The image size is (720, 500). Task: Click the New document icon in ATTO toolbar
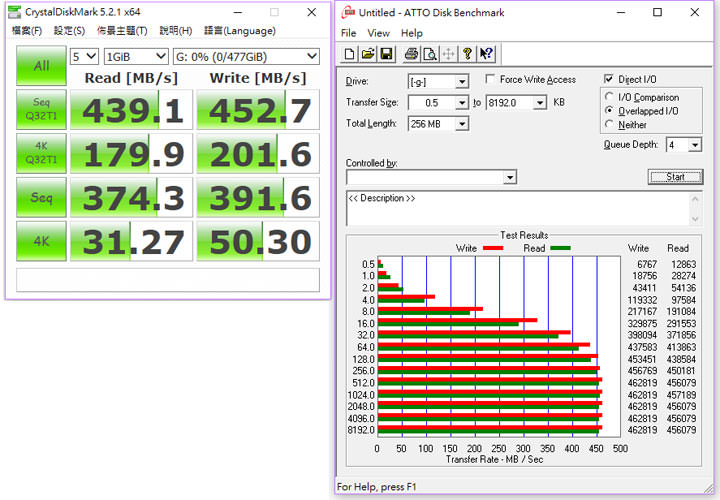coord(349,54)
